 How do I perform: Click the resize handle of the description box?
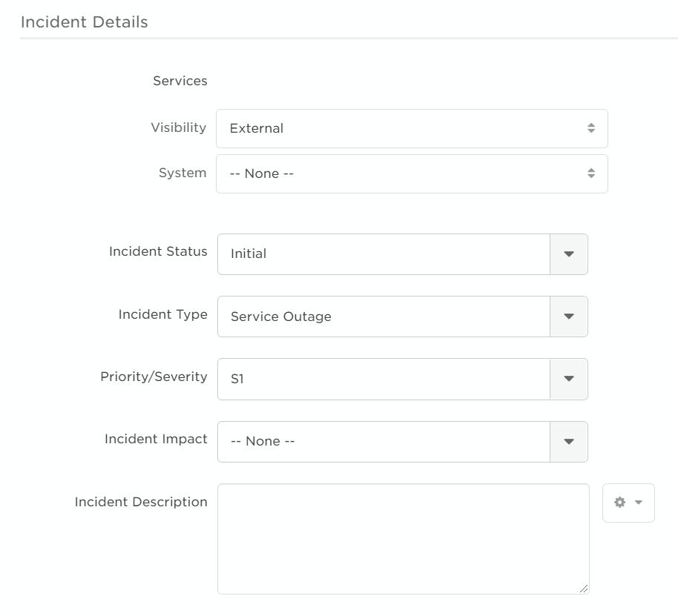click(584, 589)
